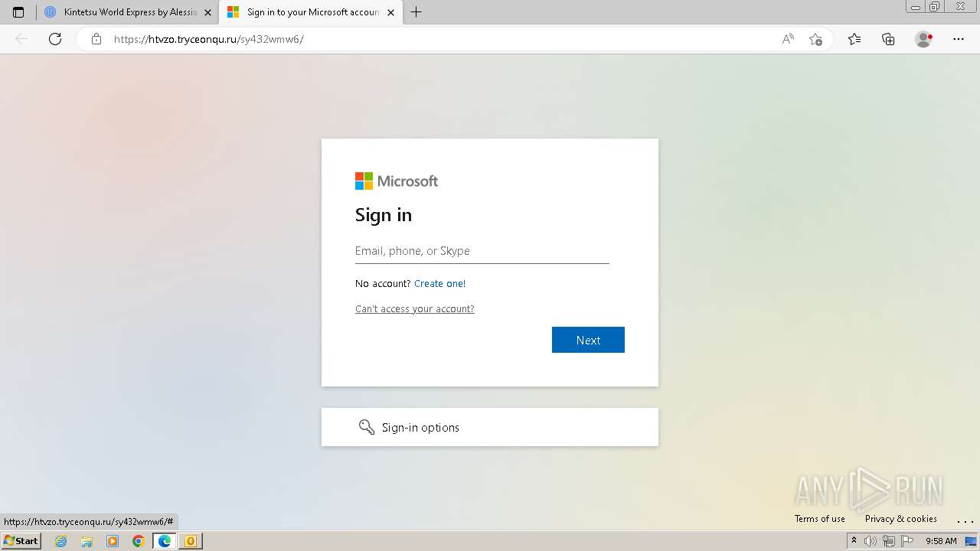Open the Windows Start menu
The height and width of the screenshot is (551, 980).
[x=21, y=541]
